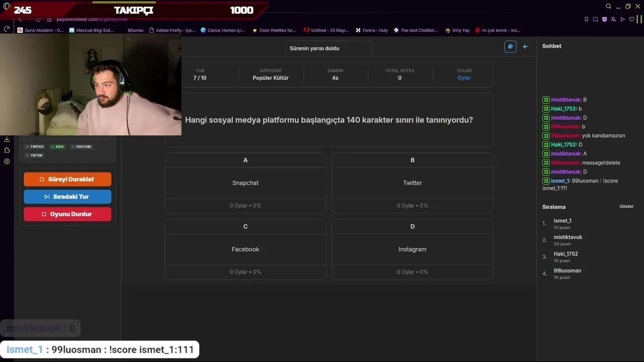
Task: Open the downloads icon in sidebar
Action: coord(7,139)
